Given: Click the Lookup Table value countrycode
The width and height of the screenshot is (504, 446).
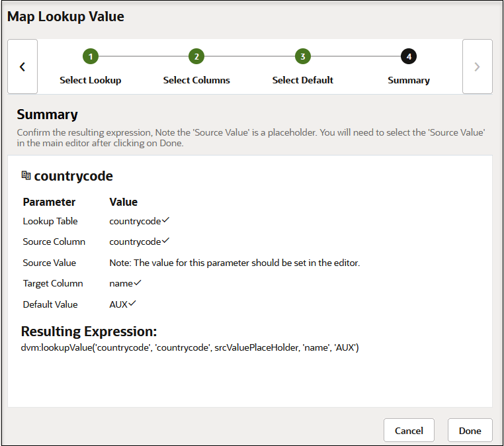Looking at the screenshot, I should (135, 222).
